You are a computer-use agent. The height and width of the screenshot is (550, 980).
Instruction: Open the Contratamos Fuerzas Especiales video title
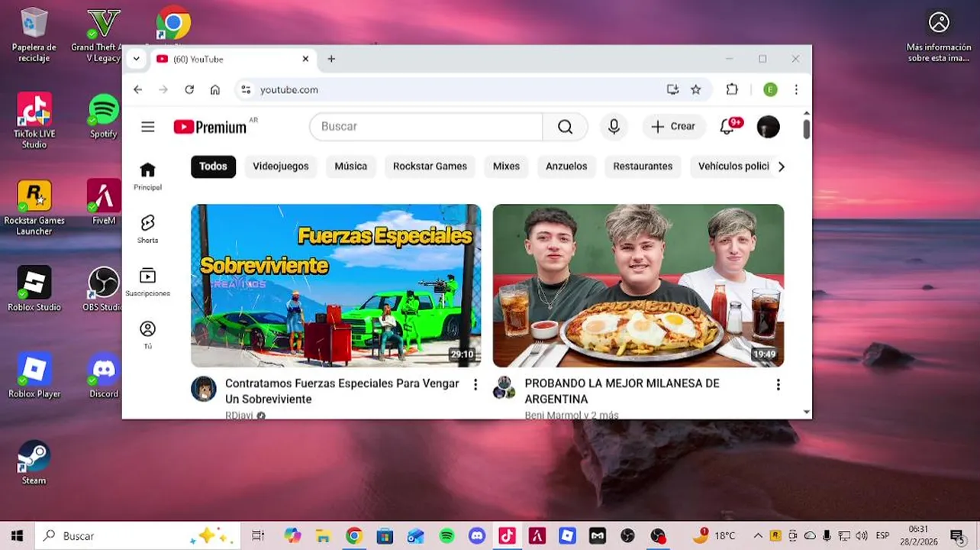(x=342, y=391)
